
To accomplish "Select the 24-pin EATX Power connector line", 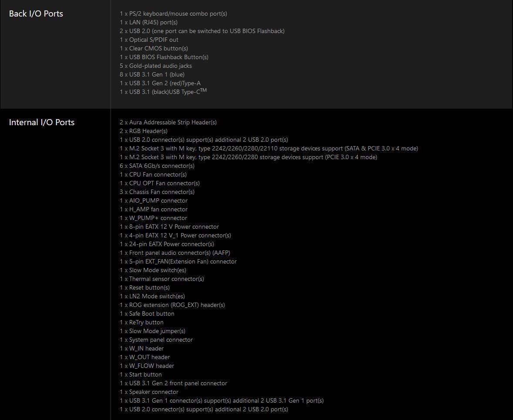I will click(167, 244).
